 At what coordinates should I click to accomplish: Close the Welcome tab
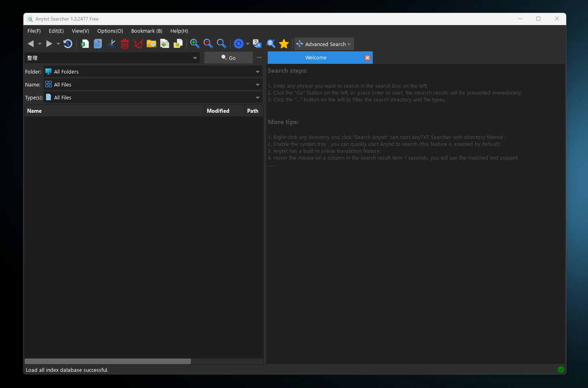tap(367, 58)
